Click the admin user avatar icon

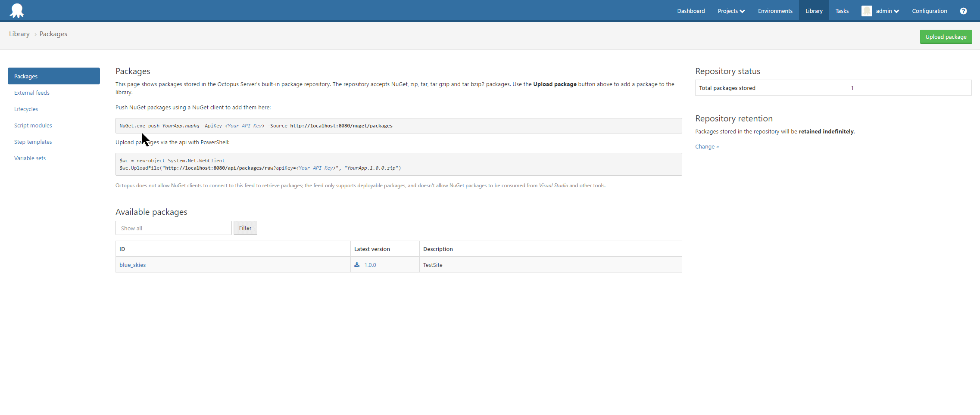(867, 11)
